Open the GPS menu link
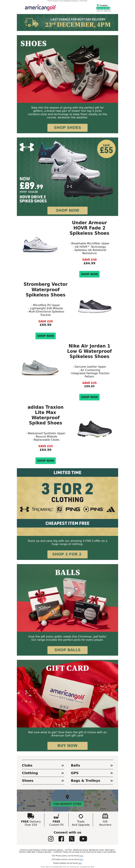135x868 pixels. click(x=75, y=773)
